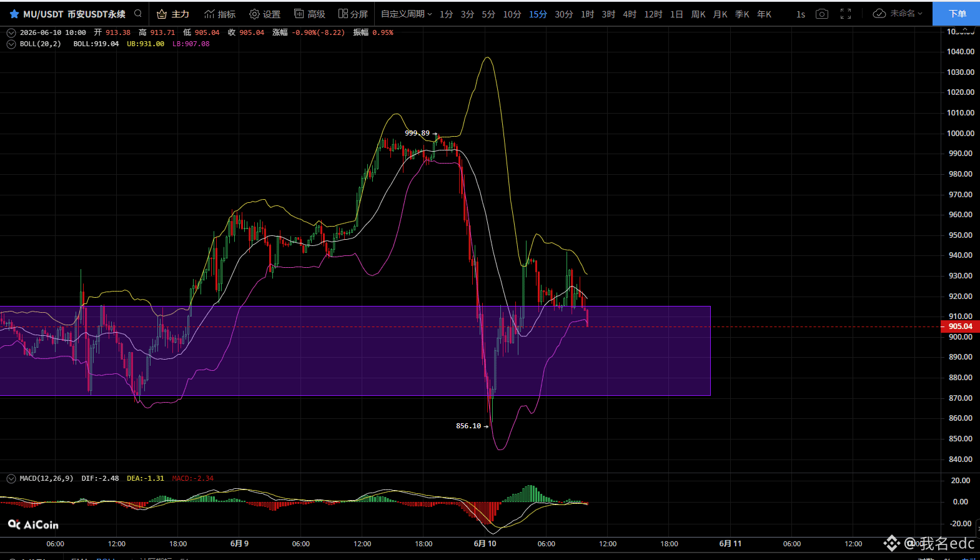Click the small up-chevron above the price axis
Screen dimensions: 980x560
pos(966,30)
